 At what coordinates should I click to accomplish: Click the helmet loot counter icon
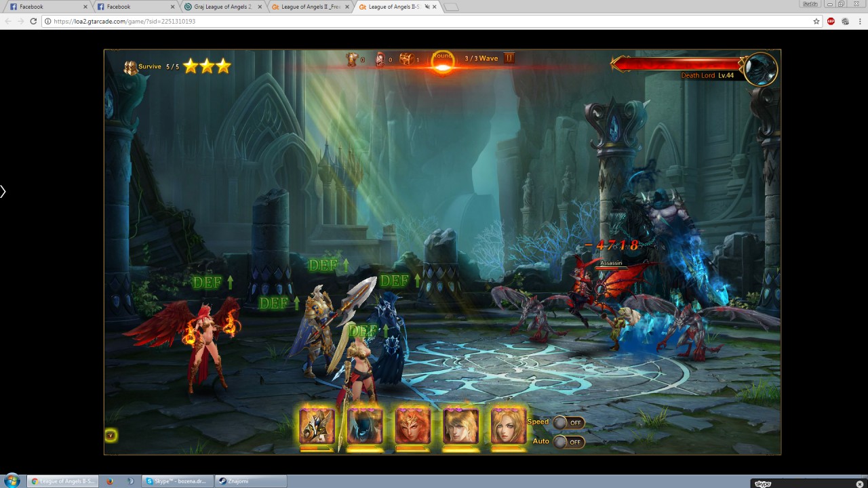(x=380, y=59)
